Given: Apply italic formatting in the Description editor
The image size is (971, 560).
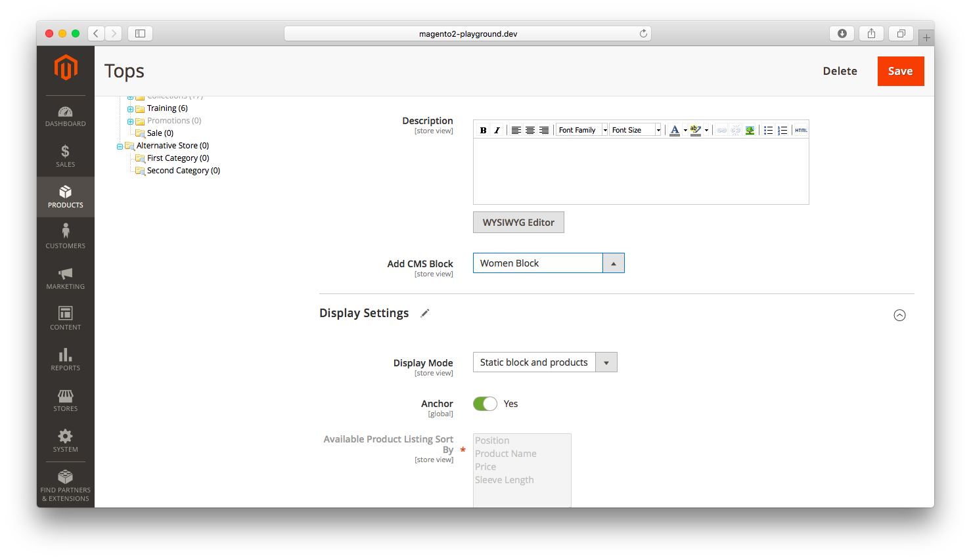Looking at the screenshot, I should [497, 129].
